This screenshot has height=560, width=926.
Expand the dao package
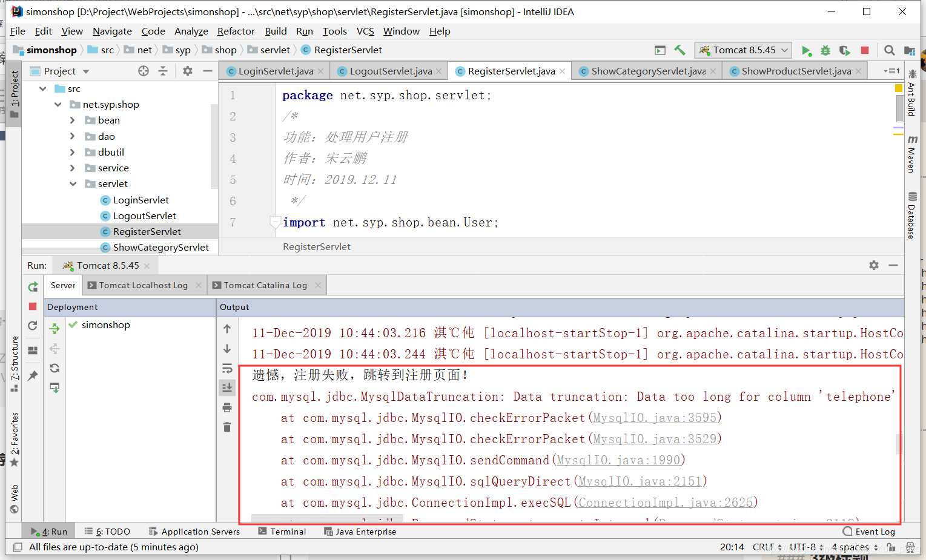(72, 137)
